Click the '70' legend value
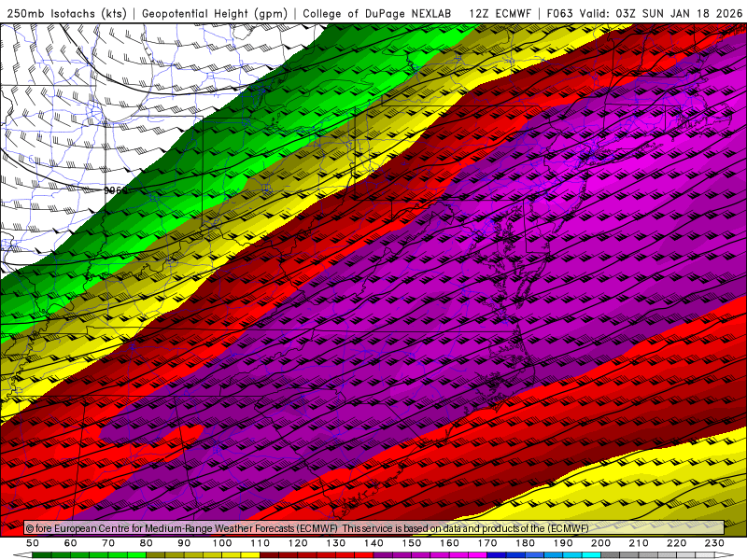 (x=108, y=543)
